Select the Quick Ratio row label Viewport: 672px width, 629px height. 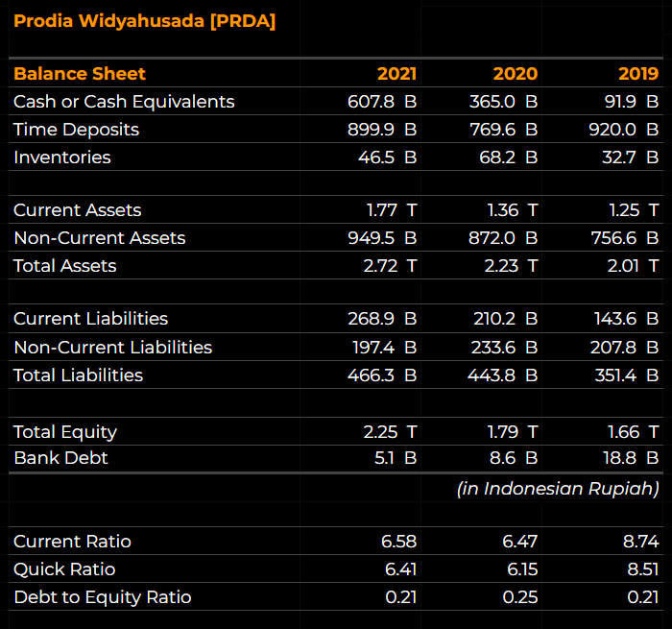[x=64, y=569]
